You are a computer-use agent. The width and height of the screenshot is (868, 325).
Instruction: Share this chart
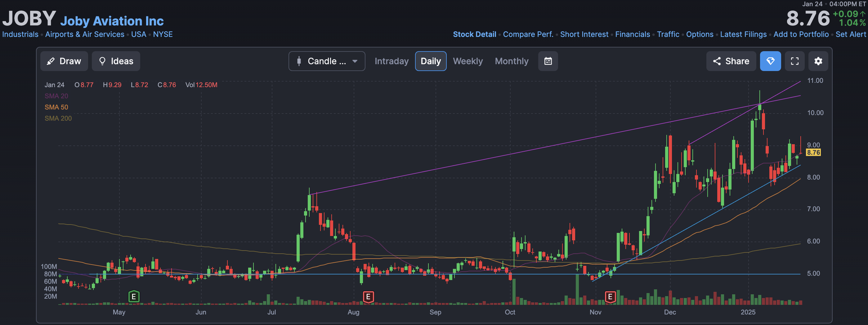click(731, 61)
